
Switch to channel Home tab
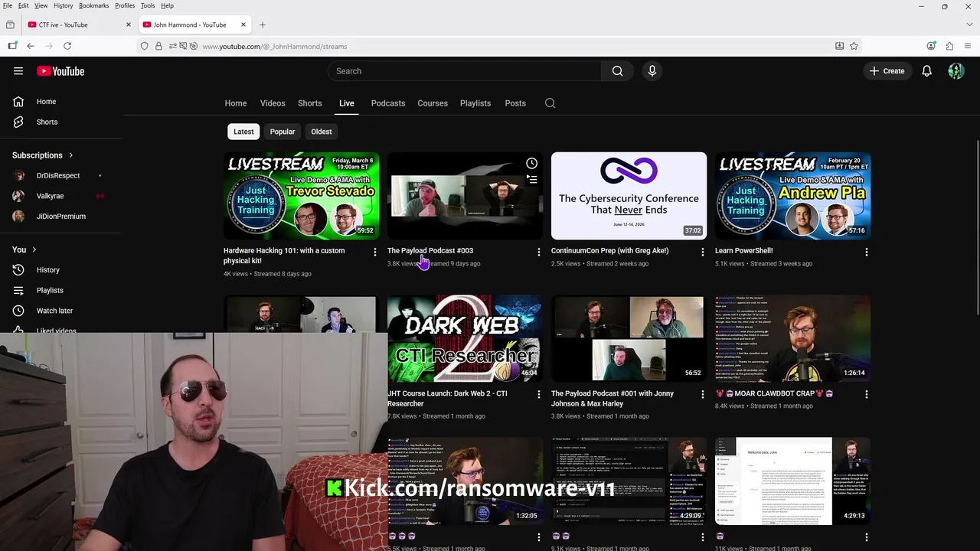tap(236, 103)
